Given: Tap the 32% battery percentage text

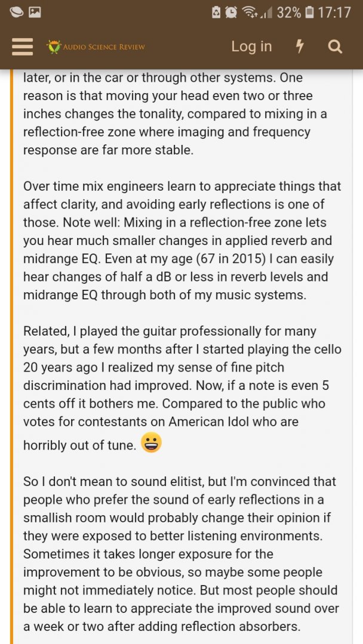Looking at the screenshot, I should pyautogui.click(x=288, y=13).
